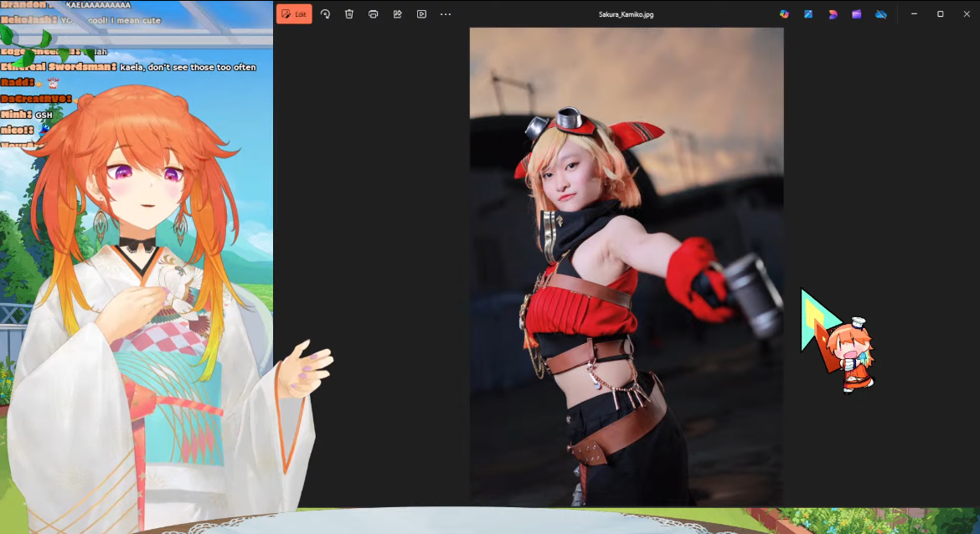The height and width of the screenshot is (534, 980).
Task: Start a slideshow with the play icon
Action: point(422,13)
